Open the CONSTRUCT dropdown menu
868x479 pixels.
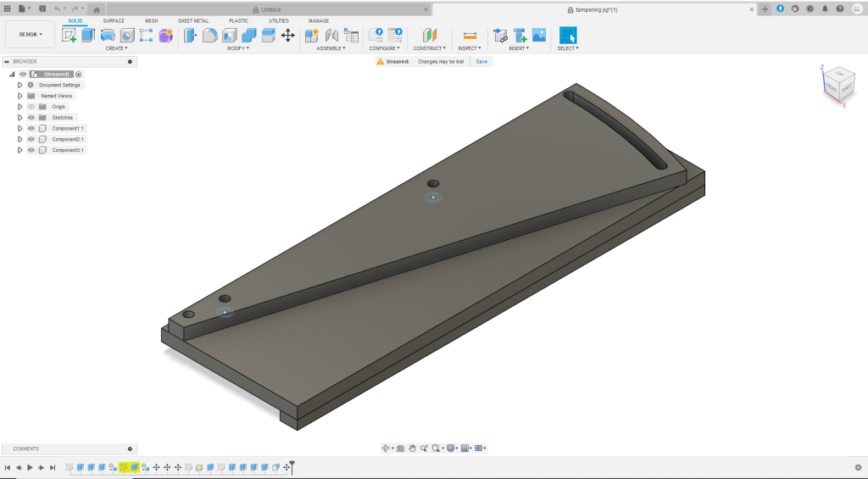pyautogui.click(x=430, y=48)
